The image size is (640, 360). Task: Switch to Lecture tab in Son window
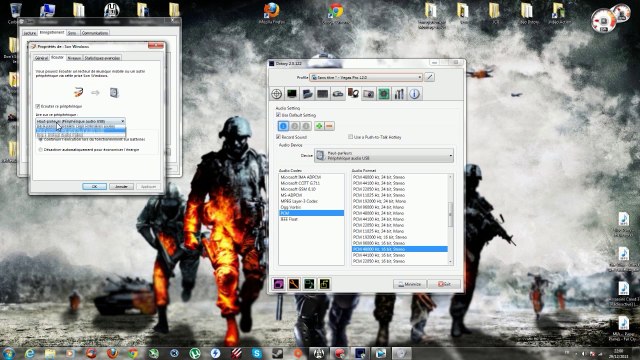pos(29,33)
